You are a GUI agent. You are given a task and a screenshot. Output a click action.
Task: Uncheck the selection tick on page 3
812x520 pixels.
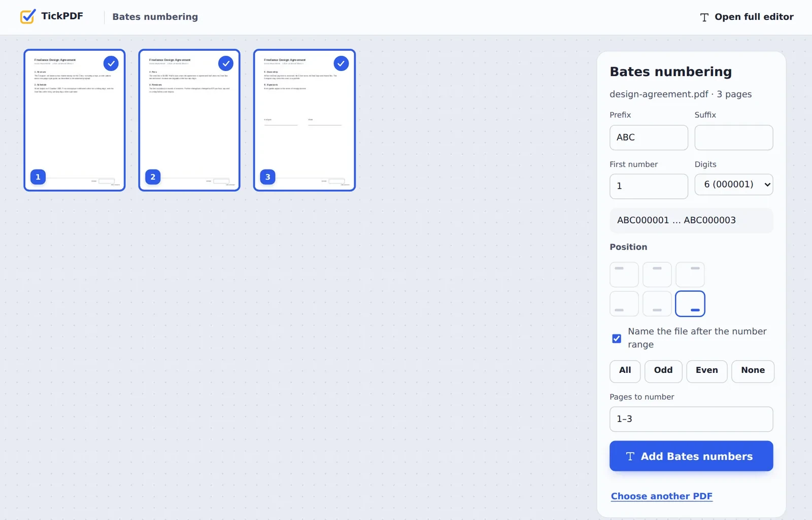pos(341,63)
